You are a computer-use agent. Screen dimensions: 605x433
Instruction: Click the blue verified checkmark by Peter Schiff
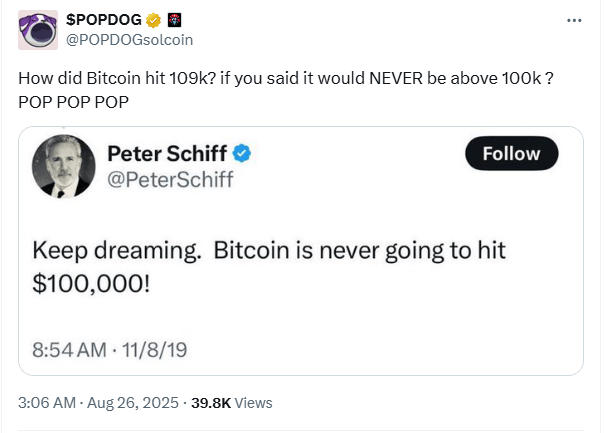coord(243,153)
